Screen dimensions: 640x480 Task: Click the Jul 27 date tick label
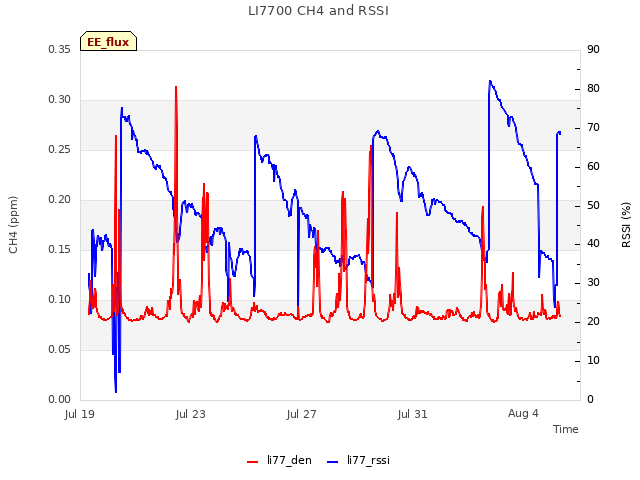pyautogui.click(x=302, y=414)
